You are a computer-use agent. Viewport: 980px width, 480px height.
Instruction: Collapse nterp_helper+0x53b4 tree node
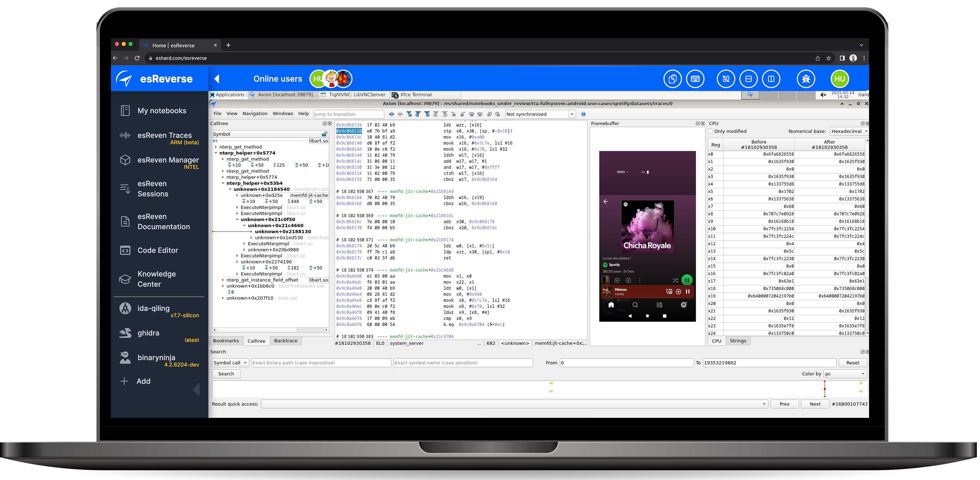[x=223, y=183]
